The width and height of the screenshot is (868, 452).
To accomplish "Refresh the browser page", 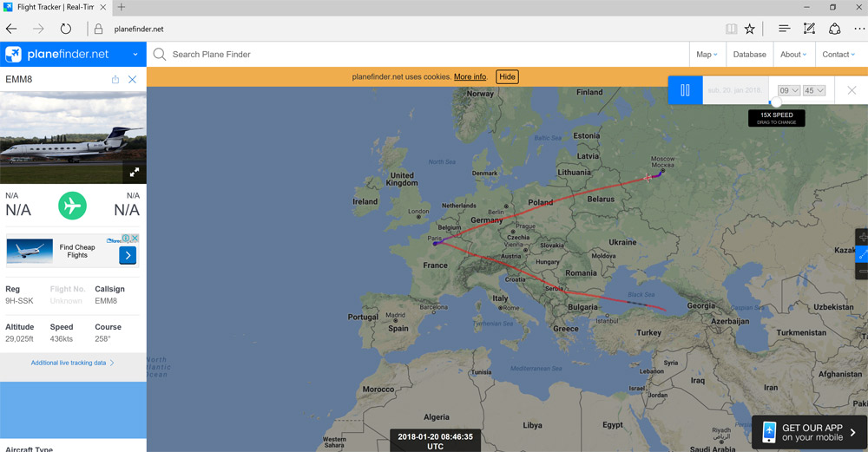I will coord(65,29).
